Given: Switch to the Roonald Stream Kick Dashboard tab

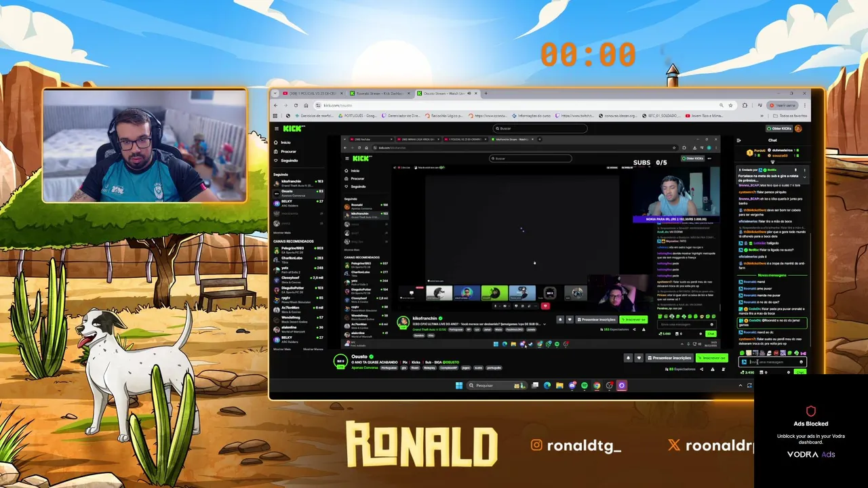Looking at the screenshot, I should pos(380,93).
